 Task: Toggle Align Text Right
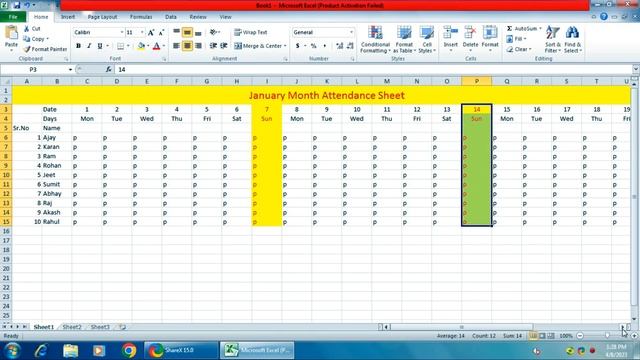198,46
